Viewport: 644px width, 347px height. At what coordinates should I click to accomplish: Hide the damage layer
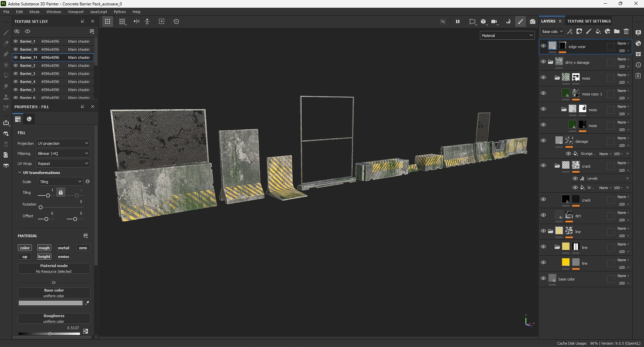[543, 140]
